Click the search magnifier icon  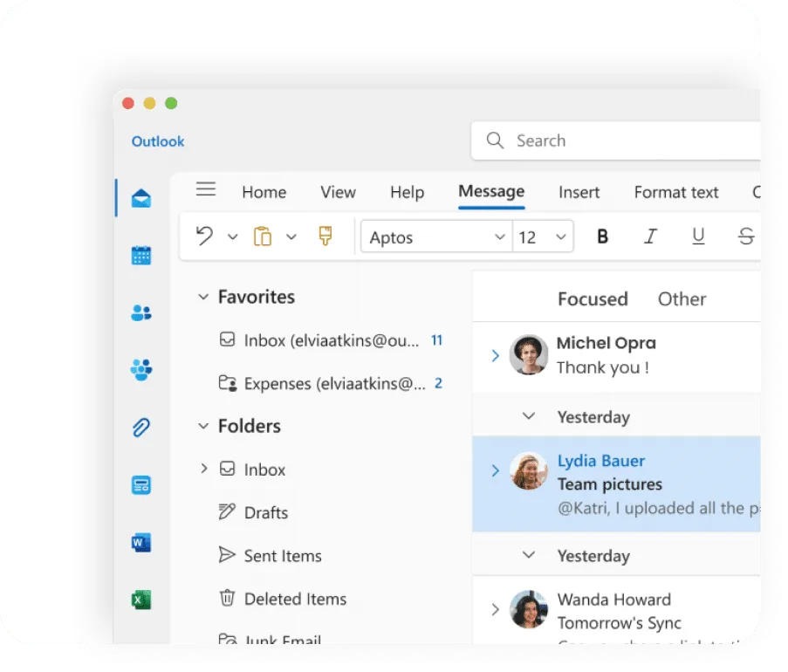[495, 141]
